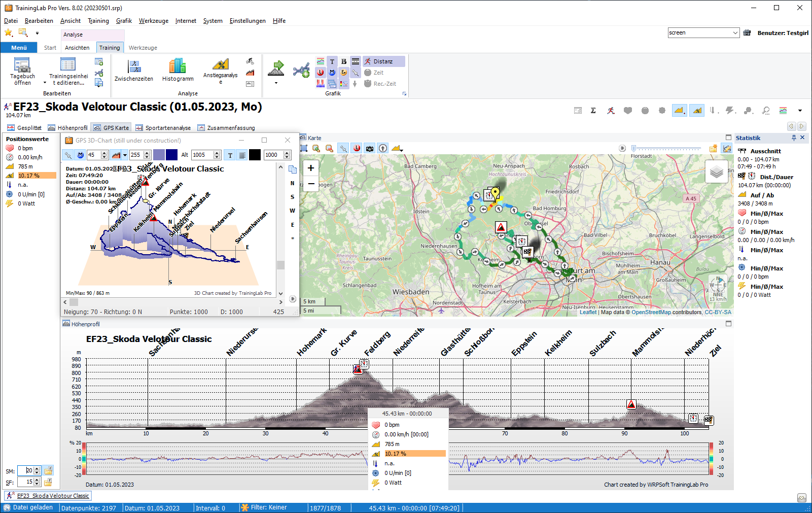Switch to the Sportartenanalyse view tab
812x513 pixels.
163,128
